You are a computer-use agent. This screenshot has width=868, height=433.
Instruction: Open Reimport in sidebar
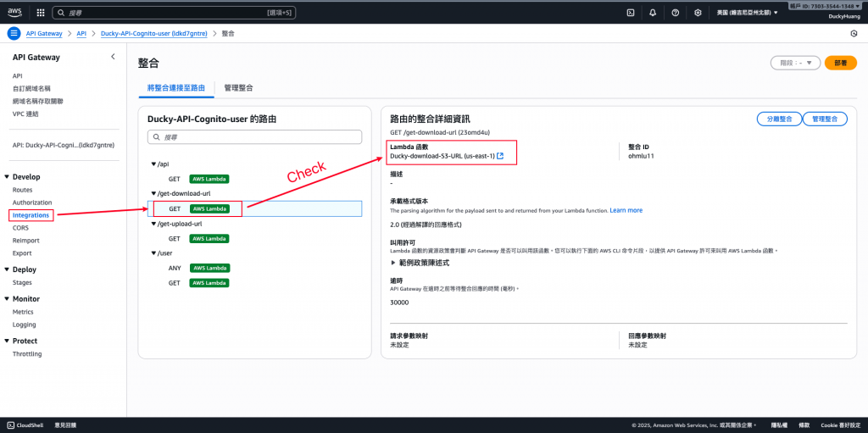[26, 241]
